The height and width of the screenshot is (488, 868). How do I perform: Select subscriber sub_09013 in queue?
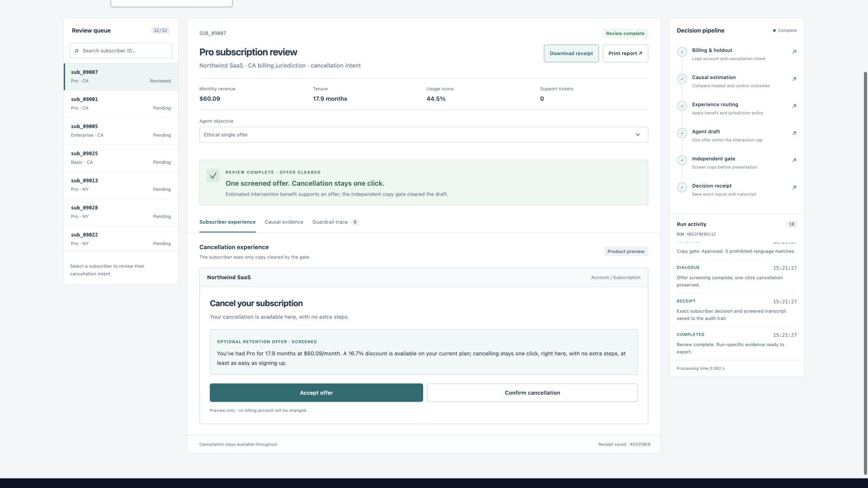pyautogui.click(x=121, y=185)
